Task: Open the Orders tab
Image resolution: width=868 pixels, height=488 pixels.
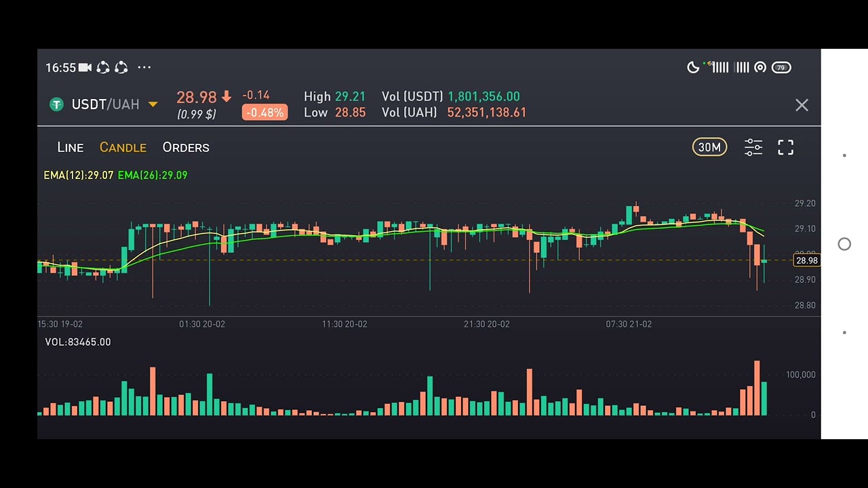Action: 186,147
